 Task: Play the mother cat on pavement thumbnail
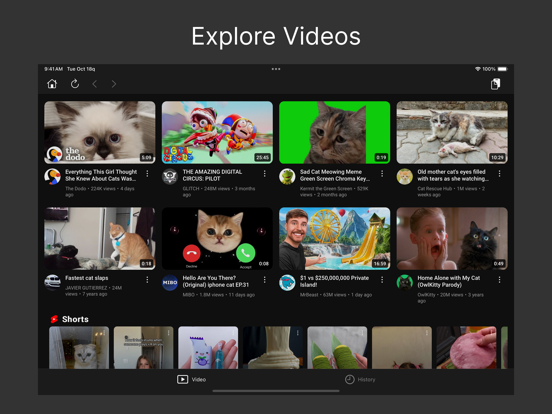[452, 132]
